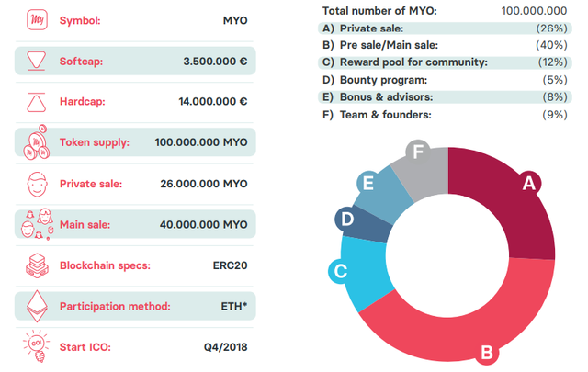588x372 pixels.
Task: Click the MYO symbol logo icon
Action: point(37,19)
